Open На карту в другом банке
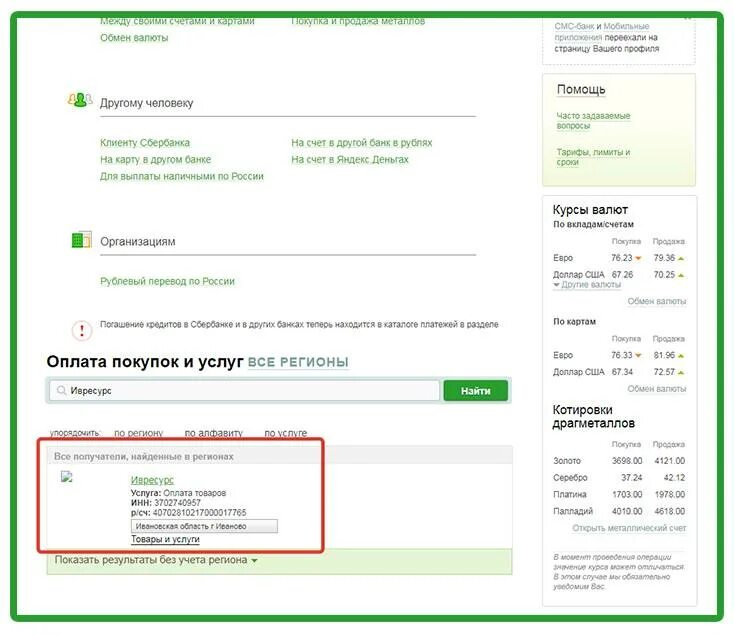The image size is (734, 635). [155, 159]
